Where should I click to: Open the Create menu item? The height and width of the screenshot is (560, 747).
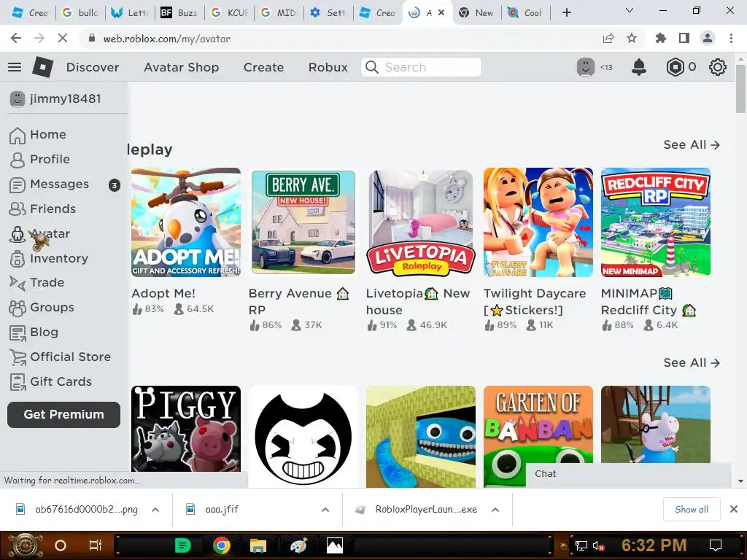pyautogui.click(x=263, y=67)
